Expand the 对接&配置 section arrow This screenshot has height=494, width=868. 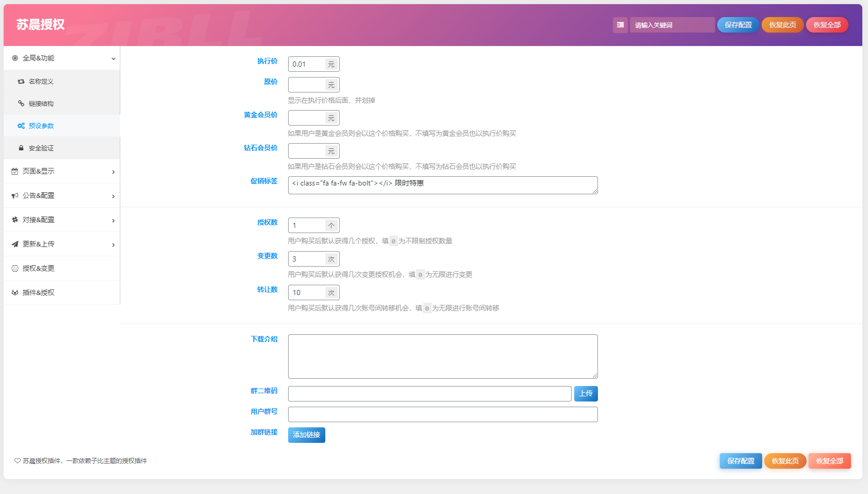[113, 221]
